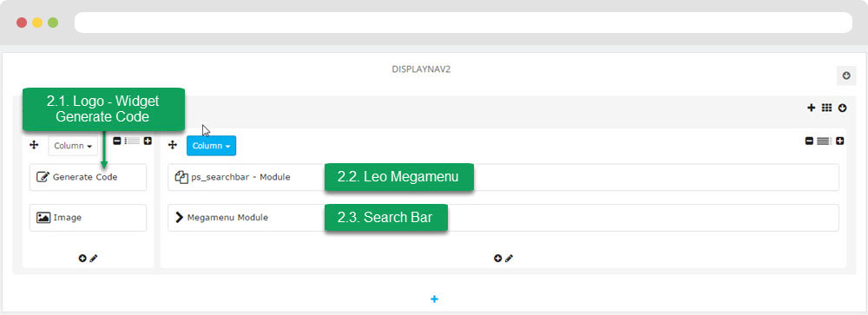Click the move handle of the left column

pos(34,145)
